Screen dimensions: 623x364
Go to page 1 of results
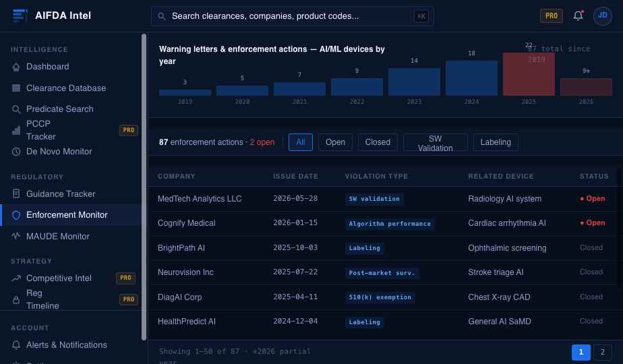[581, 352]
